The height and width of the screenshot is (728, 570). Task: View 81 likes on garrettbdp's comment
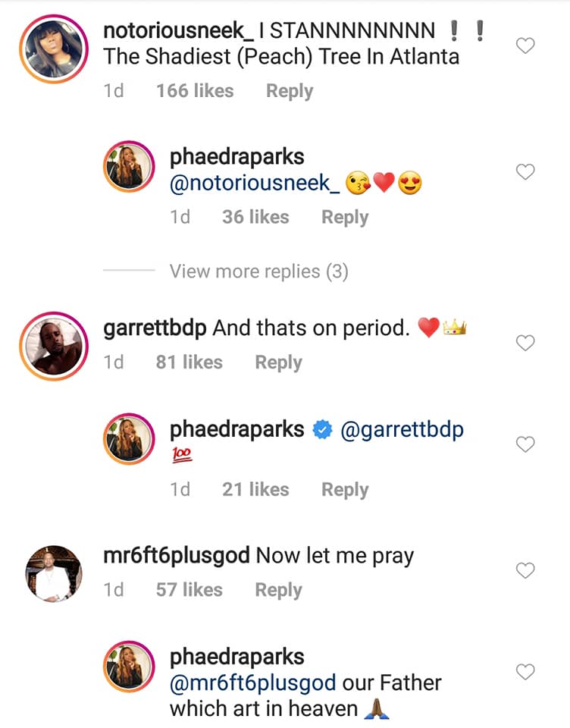click(x=189, y=362)
